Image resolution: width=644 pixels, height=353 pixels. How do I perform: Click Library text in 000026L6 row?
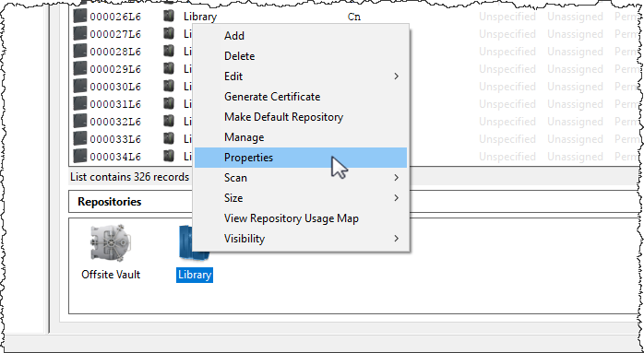click(x=200, y=17)
